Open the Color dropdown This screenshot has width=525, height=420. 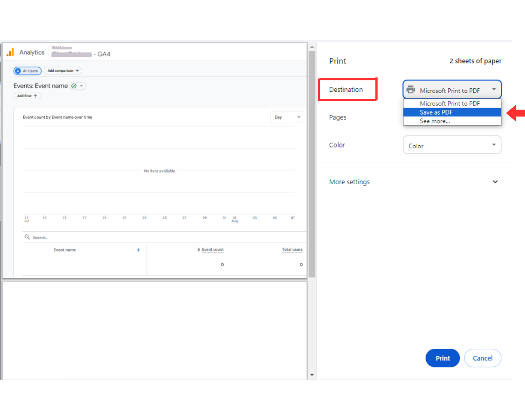pyautogui.click(x=452, y=145)
